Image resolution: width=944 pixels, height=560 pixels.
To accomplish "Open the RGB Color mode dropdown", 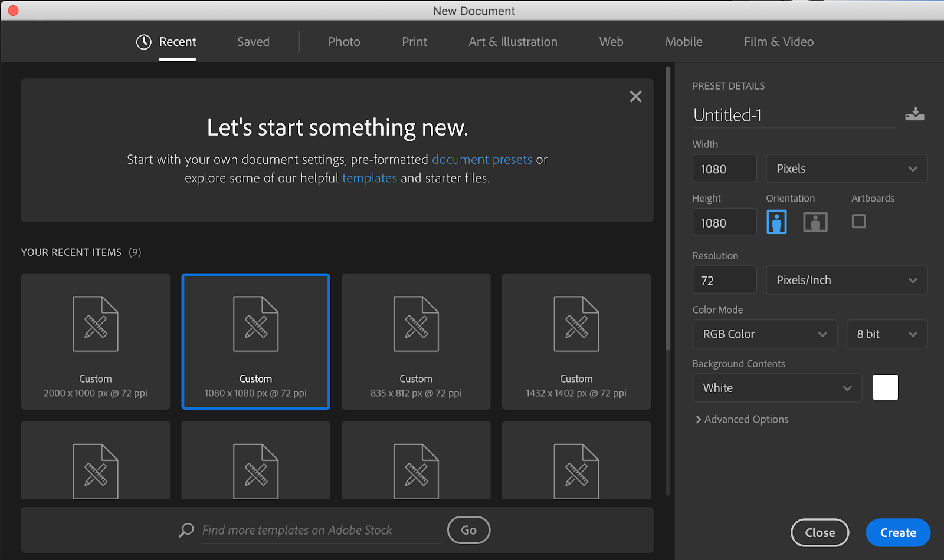I will (x=765, y=334).
